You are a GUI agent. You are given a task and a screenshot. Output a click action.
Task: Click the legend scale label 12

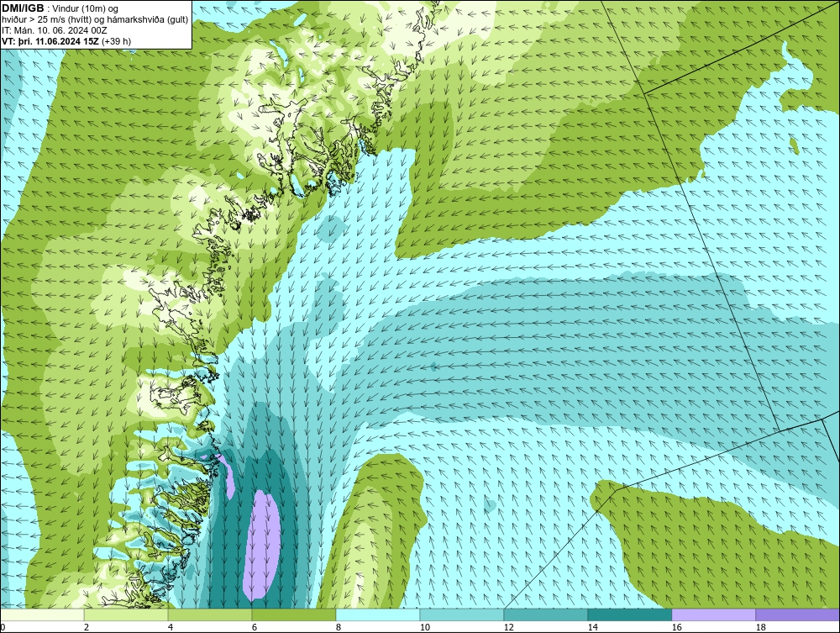[509, 627]
